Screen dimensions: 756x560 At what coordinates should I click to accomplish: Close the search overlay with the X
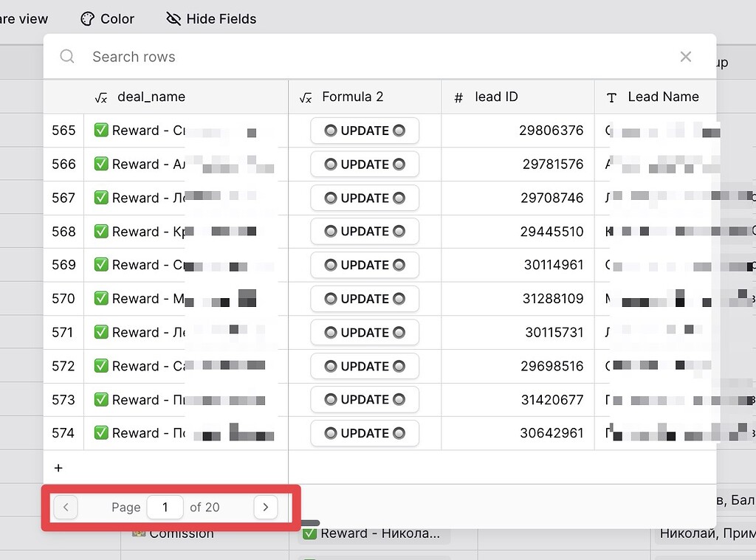coord(685,57)
